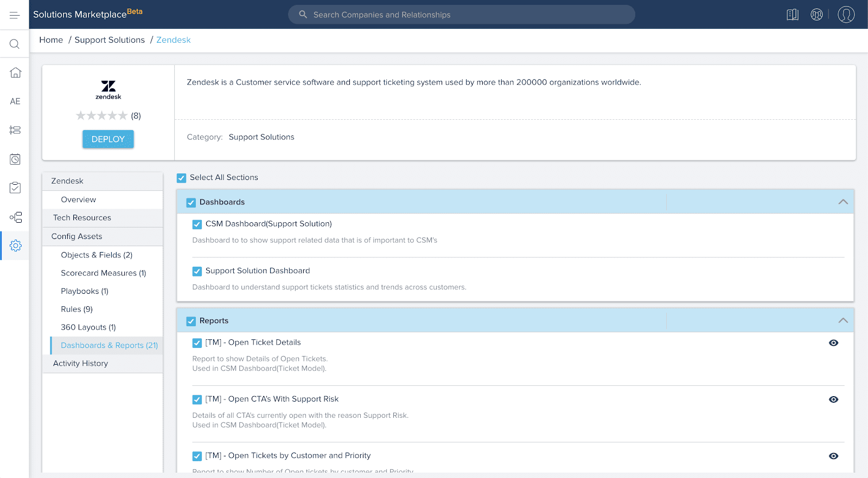Image resolution: width=868 pixels, height=478 pixels.
Task: Toggle the Support Solution Dashboard checkbox
Action: tap(197, 271)
